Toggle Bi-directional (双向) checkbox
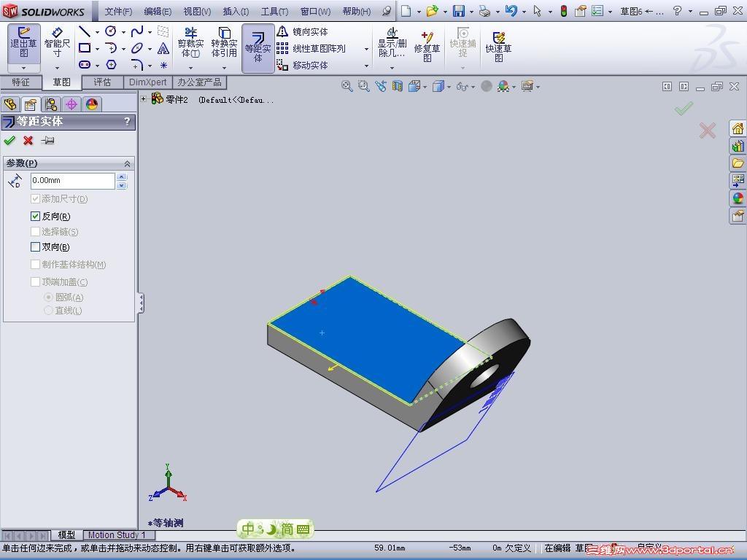The image size is (747, 560). pos(35,246)
